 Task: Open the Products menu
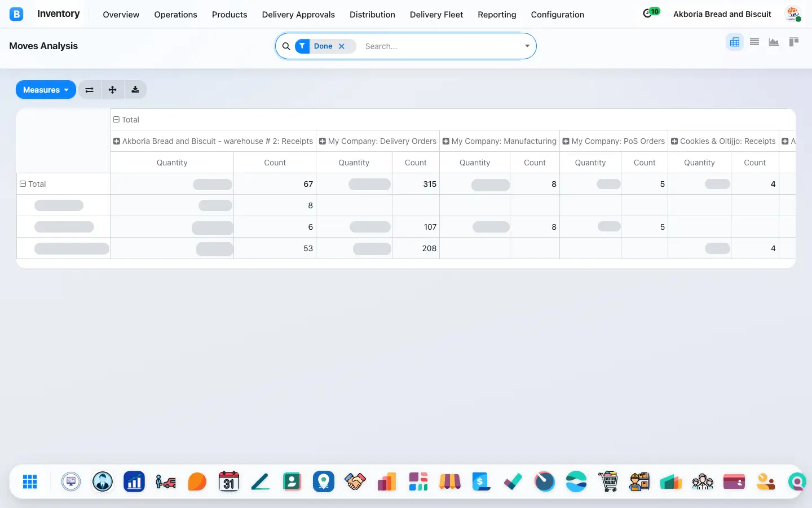click(x=230, y=15)
